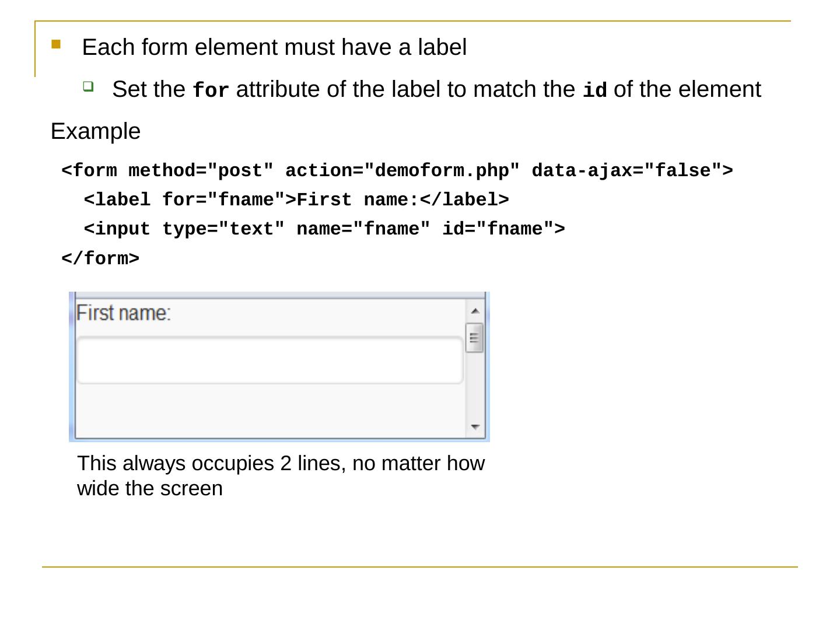The height and width of the screenshot is (630, 840).
Task: Click the scrollbar up arrow in the form preview
Action: tap(475, 311)
